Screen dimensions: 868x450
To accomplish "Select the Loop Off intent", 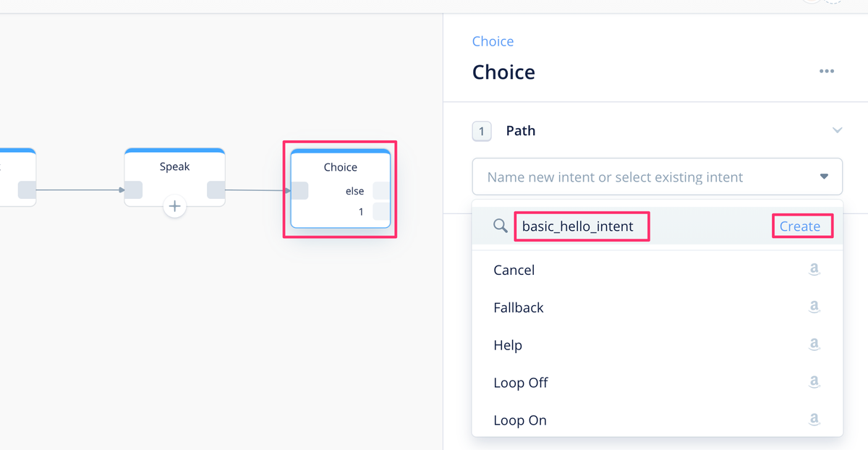I will tap(521, 383).
